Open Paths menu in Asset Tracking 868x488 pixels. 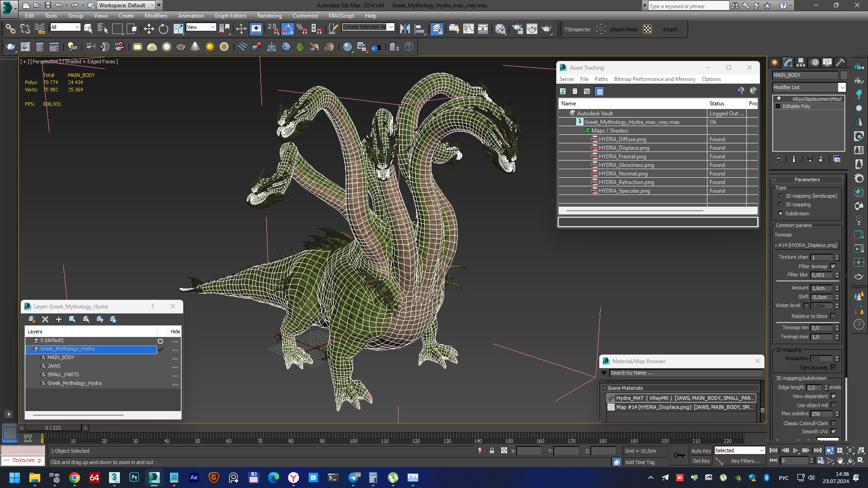(601, 79)
